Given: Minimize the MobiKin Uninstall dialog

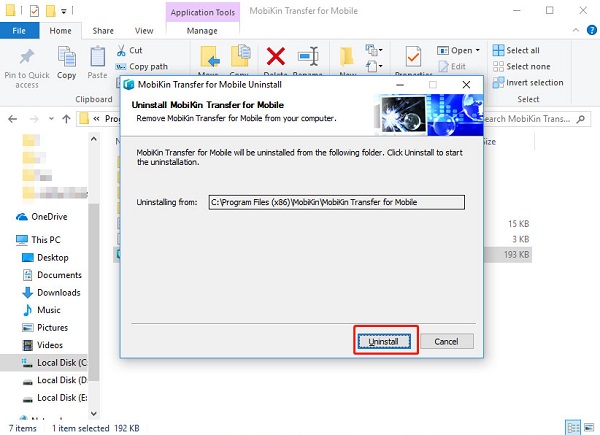Looking at the screenshot, I should [x=400, y=85].
